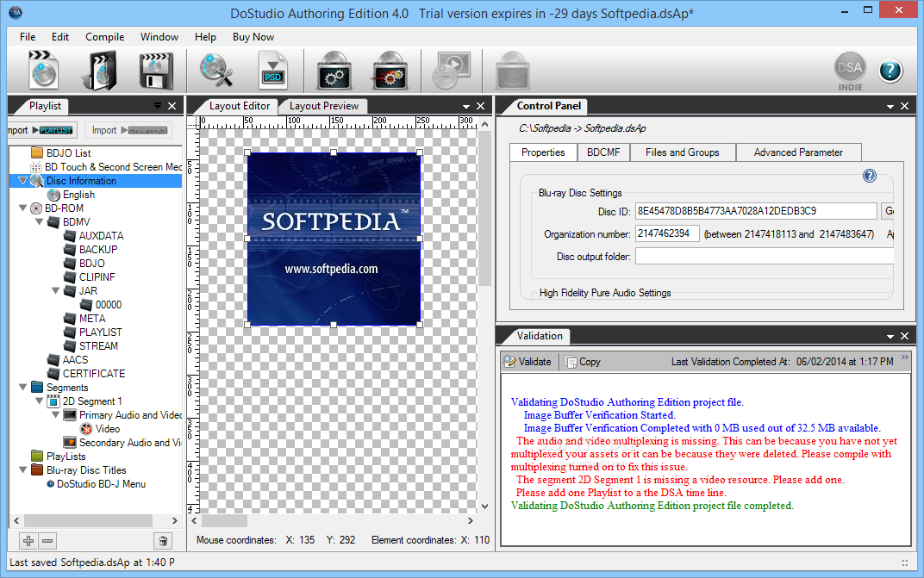Collapse the JAR folder node
The image size is (924, 578).
(x=56, y=290)
